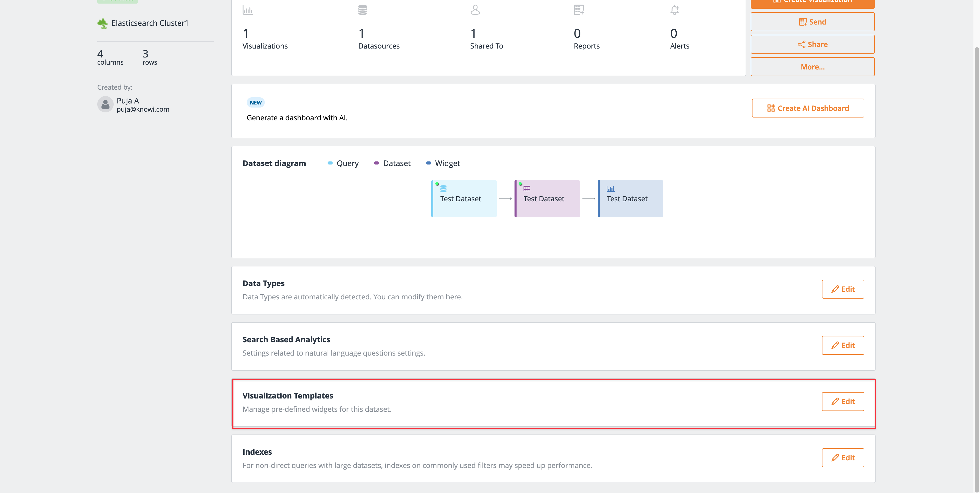This screenshot has height=493, width=980.
Task: Toggle the Query legend indicator
Action: pos(329,163)
